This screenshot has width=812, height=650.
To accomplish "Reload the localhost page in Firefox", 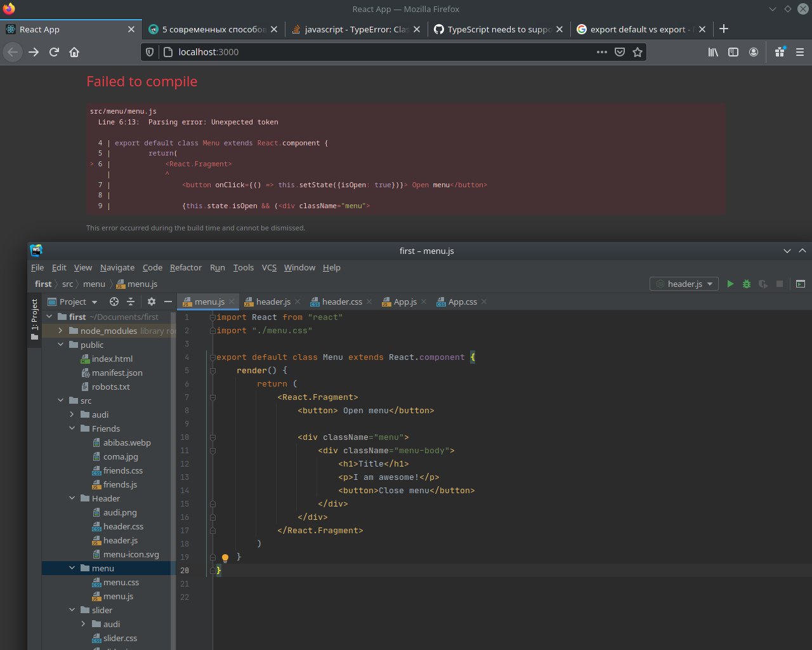I will 54,52.
